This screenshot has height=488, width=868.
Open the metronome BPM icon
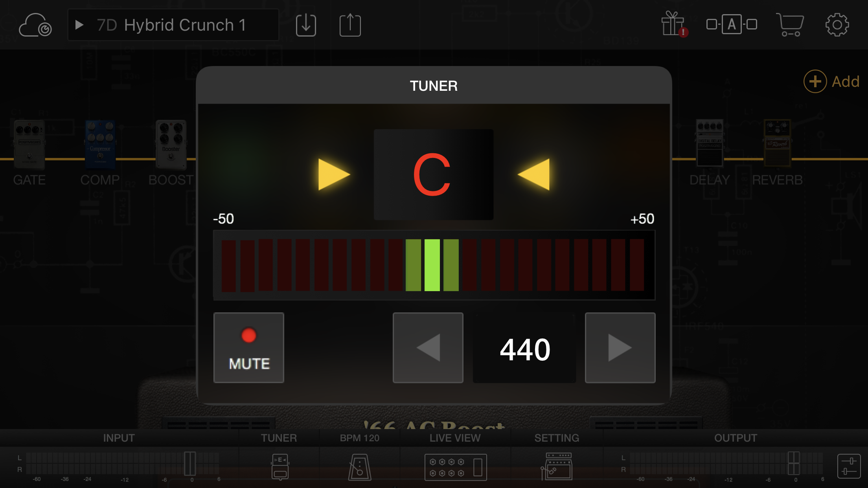tap(359, 467)
